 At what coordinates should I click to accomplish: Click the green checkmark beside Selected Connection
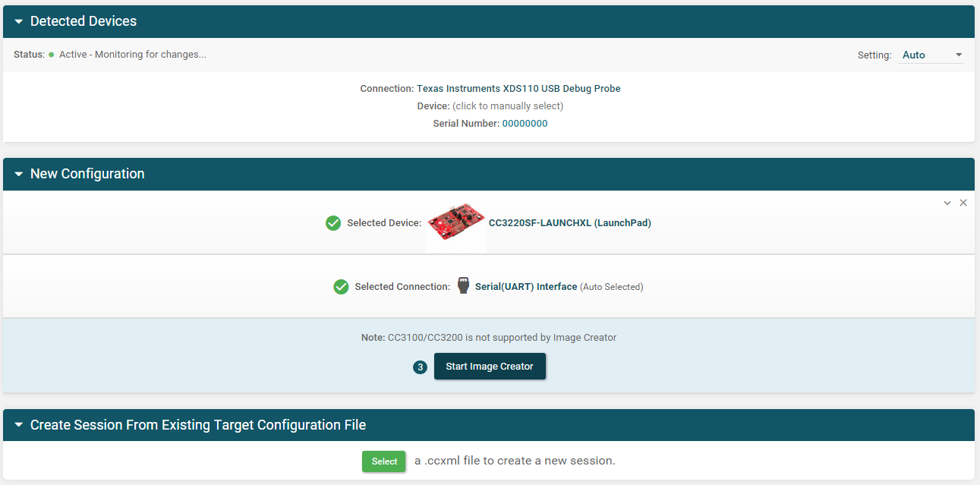[x=341, y=287]
